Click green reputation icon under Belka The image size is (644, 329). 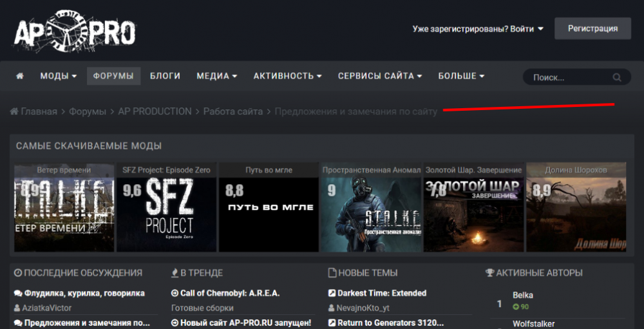point(516,306)
